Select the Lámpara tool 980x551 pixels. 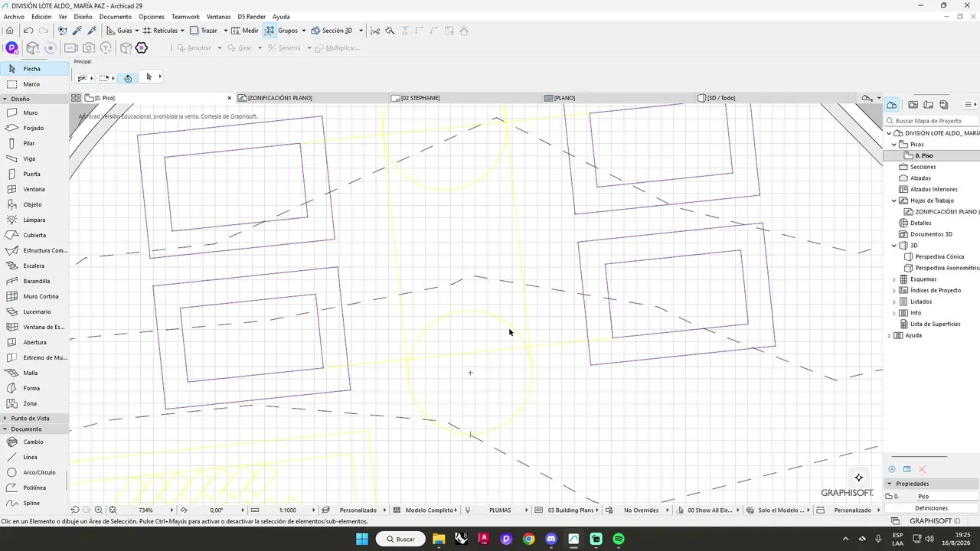(x=34, y=220)
